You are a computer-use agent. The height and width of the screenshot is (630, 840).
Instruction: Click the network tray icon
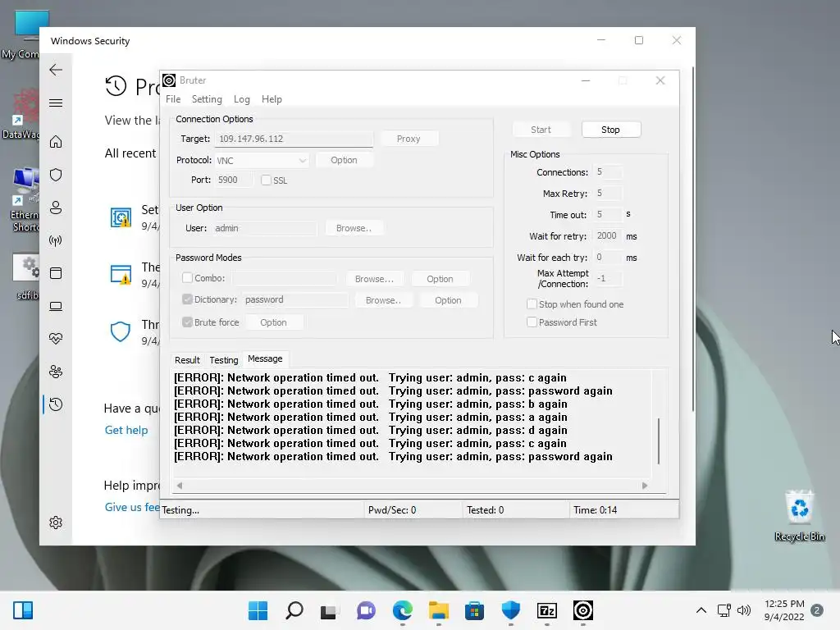coord(724,610)
